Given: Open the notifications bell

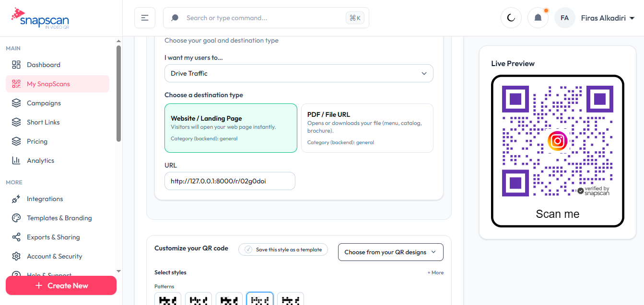Looking at the screenshot, I should point(538,17).
